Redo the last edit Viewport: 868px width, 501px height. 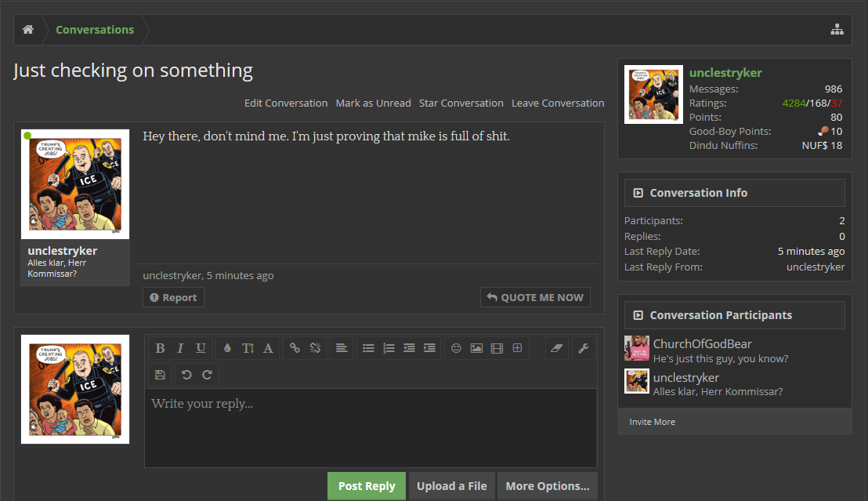point(207,375)
